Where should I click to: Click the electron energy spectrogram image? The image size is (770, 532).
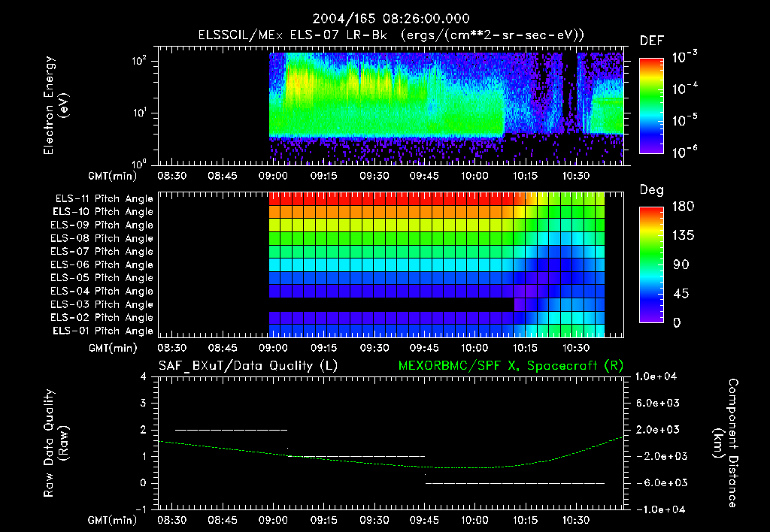(x=447, y=108)
